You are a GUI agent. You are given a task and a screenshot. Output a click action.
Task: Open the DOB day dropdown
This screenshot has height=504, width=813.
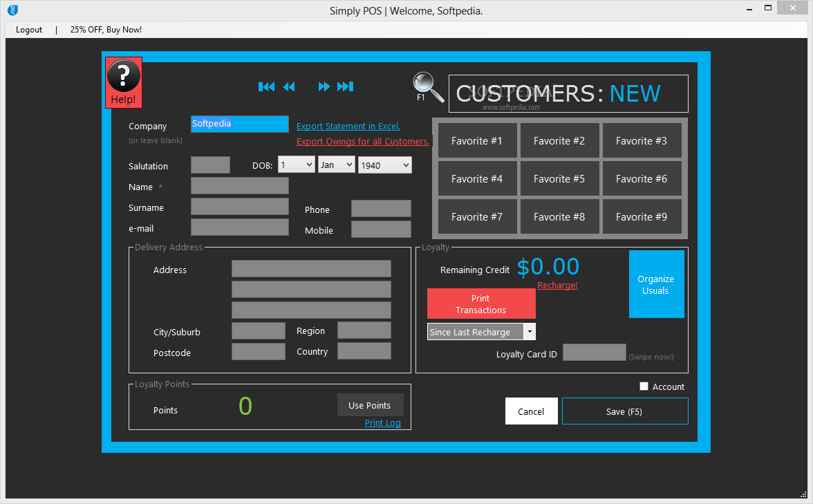(297, 165)
